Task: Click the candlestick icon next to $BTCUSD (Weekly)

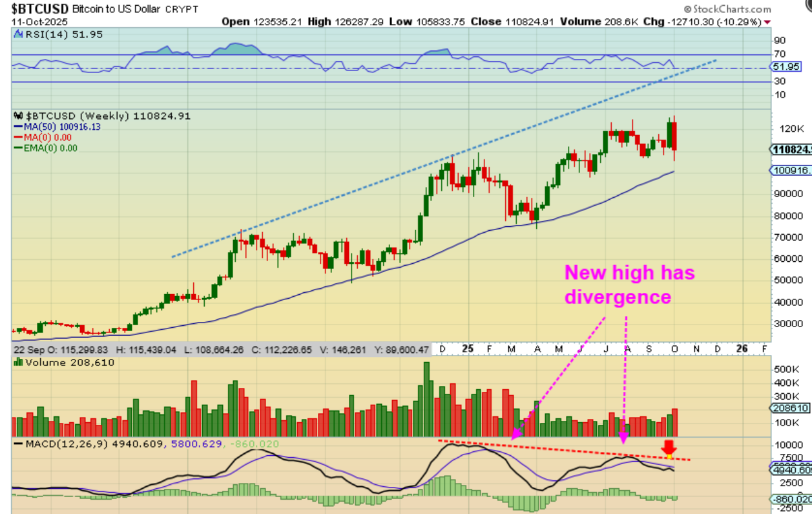Action: 18,116
